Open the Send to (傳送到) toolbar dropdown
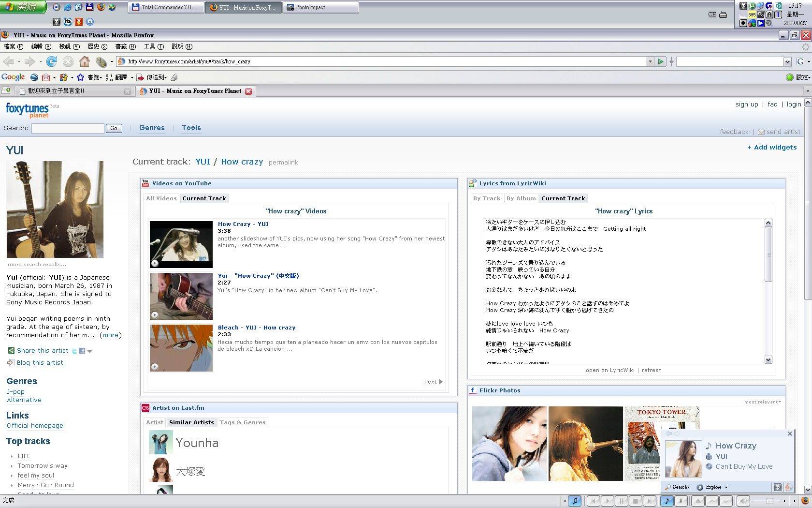Viewport: 812px width, 508px height. coord(151,77)
